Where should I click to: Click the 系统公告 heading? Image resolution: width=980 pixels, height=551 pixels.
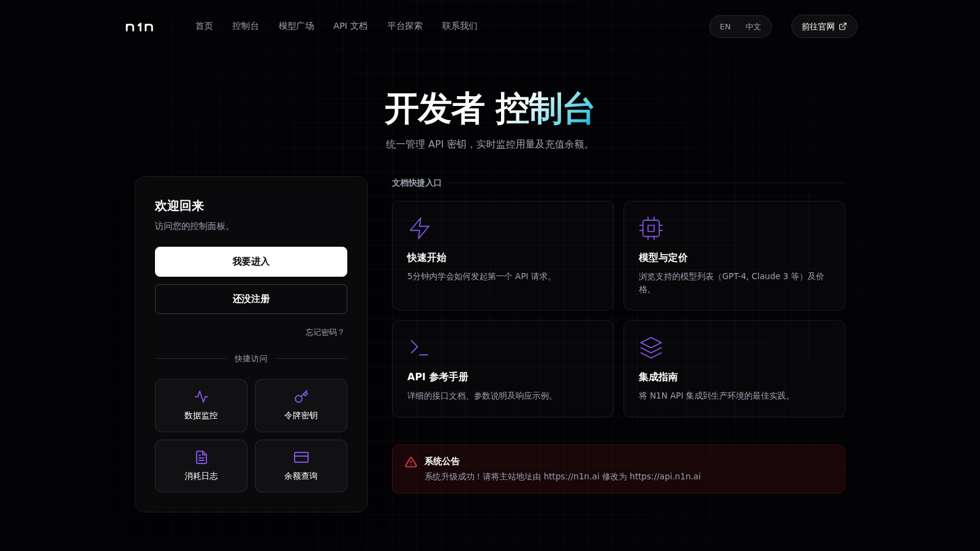[x=442, y=461]
